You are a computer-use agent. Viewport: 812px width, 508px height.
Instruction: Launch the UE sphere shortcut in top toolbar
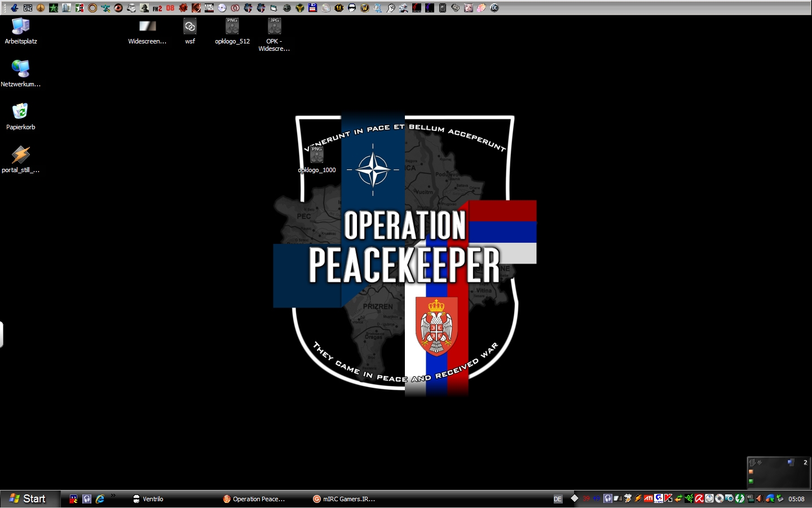click(495, 8)
